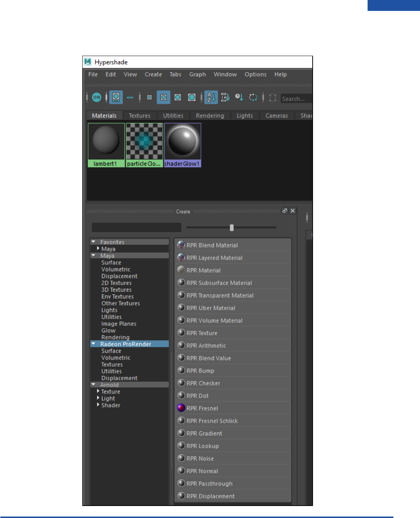Select the lambert1 material swatch
The height and width of the screenshot is (518, 420).
(x=106, y=145)
